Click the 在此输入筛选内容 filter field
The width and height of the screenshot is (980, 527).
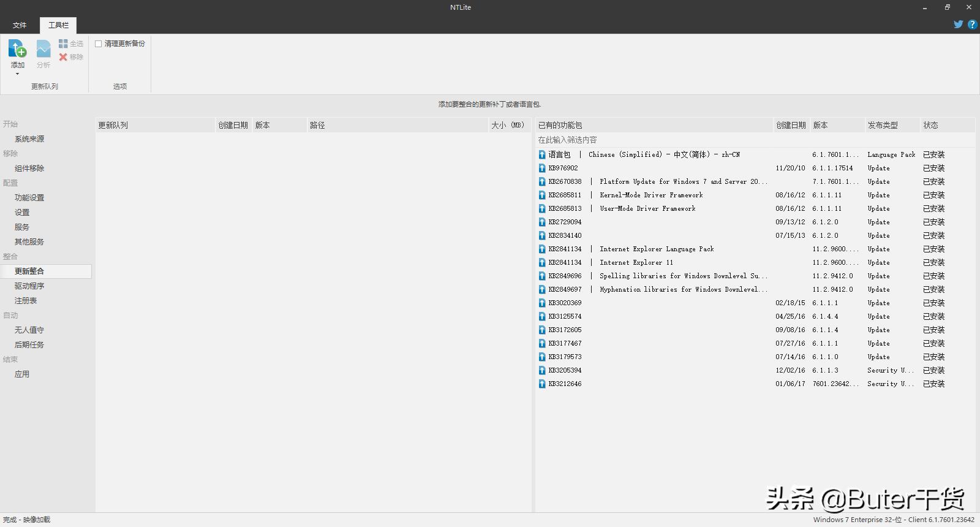tap(755, 140)
